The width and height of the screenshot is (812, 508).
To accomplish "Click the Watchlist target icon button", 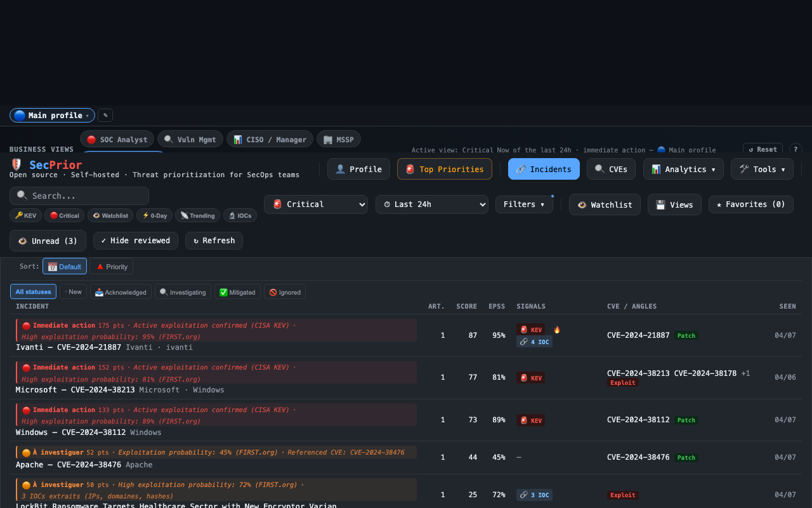I will pos(605,204).
